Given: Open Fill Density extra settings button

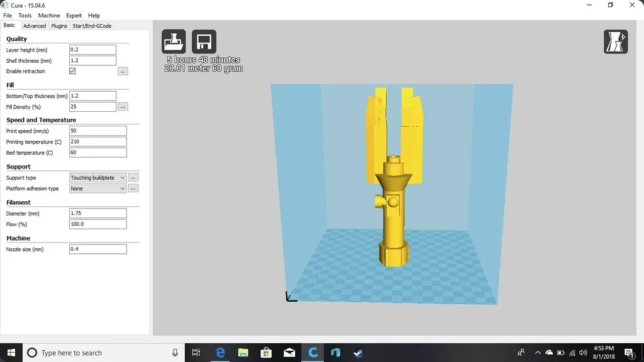Looking at the screenshot, I should click(123, 107).
